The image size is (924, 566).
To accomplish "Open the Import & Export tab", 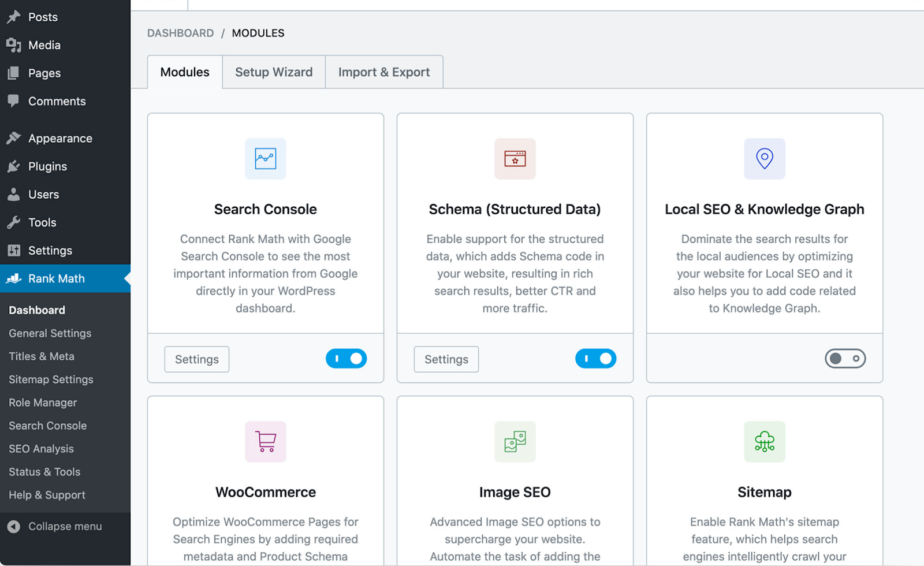I will (x=384, y=72).
